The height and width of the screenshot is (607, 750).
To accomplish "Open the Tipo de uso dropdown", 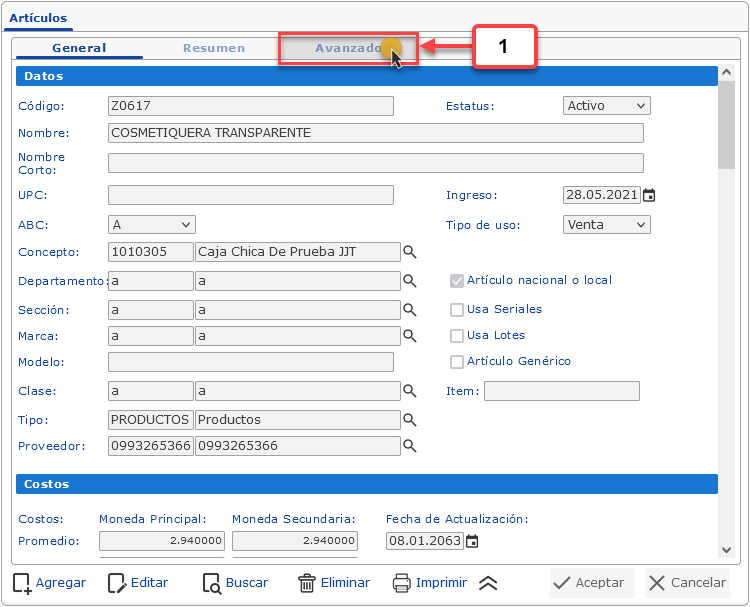I will click(606, 225).
